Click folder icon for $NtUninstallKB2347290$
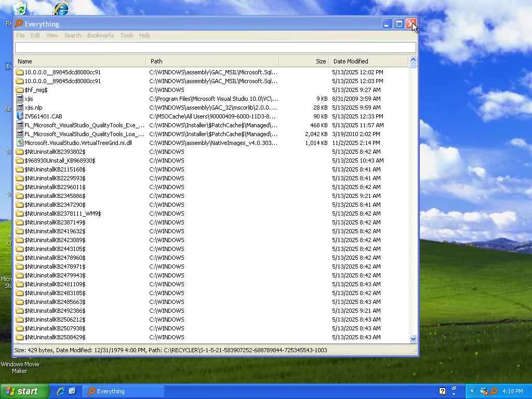The width and height of the screenshot is (532, 399). click(20, 205)
